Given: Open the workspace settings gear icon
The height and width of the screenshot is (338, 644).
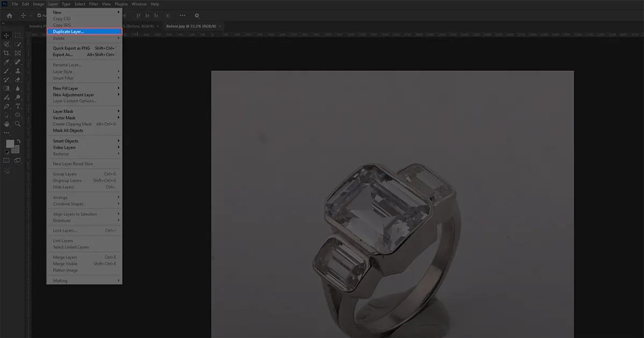Looking at the screenshot, I should coord(197,16).
